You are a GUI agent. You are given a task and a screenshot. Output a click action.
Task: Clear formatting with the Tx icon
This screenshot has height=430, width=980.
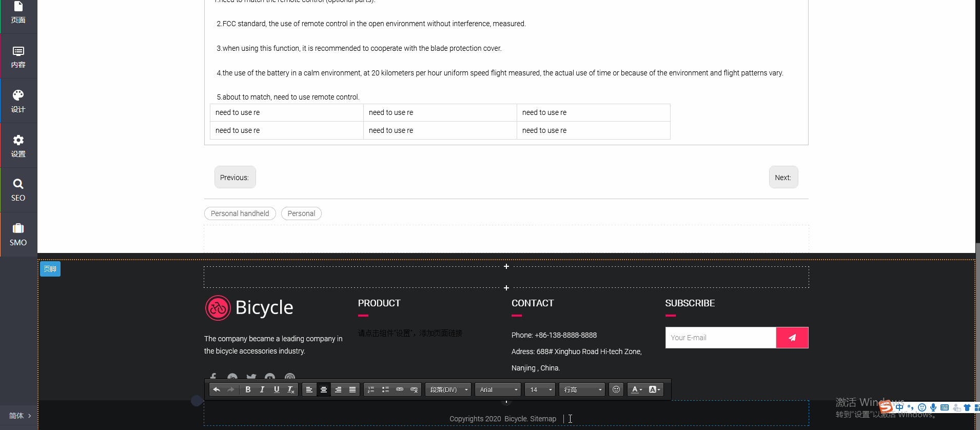[x=291, y=390]
